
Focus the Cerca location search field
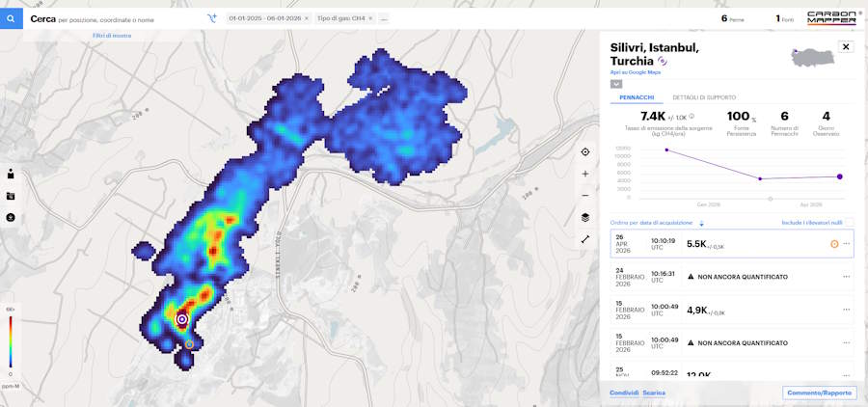114,19
